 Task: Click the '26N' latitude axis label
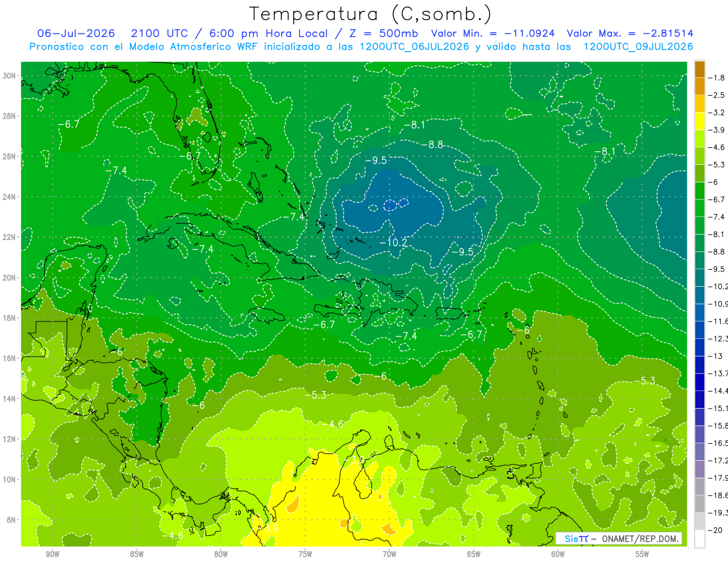point(10,156)
